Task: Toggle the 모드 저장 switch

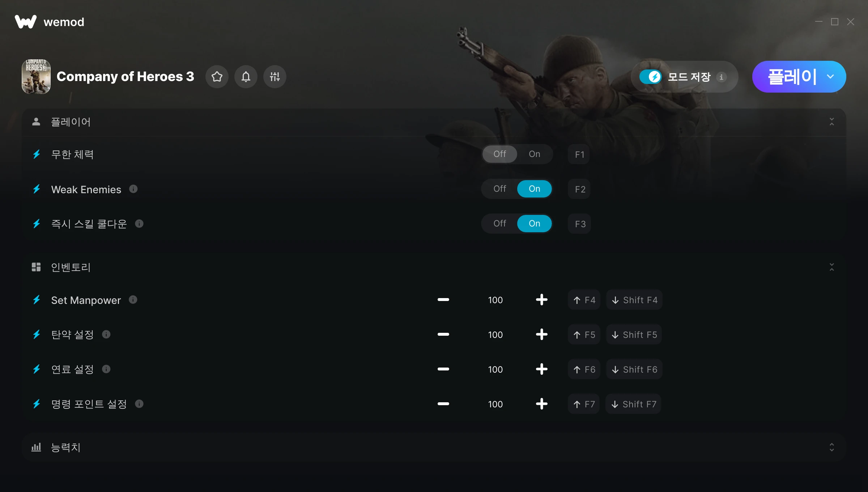Action: 650,77
